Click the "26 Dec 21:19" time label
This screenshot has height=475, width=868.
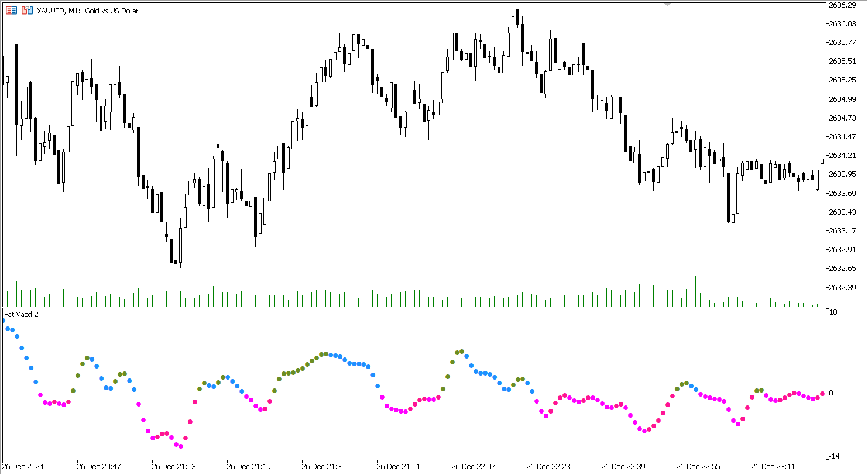(x=249, y=467)
